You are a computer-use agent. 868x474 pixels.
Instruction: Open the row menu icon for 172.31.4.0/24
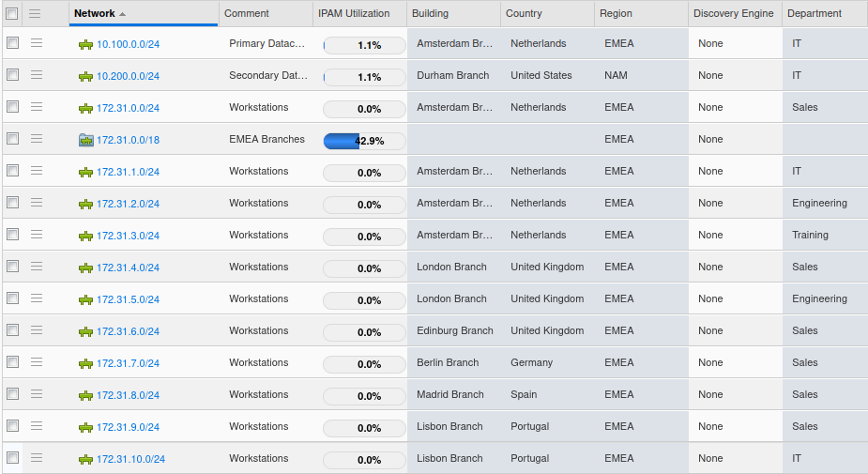37,267
